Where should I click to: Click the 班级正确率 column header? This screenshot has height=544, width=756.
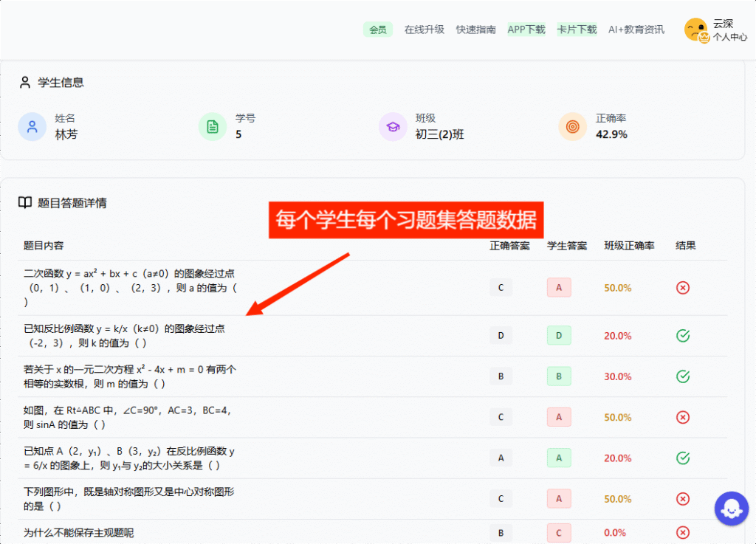629,246
